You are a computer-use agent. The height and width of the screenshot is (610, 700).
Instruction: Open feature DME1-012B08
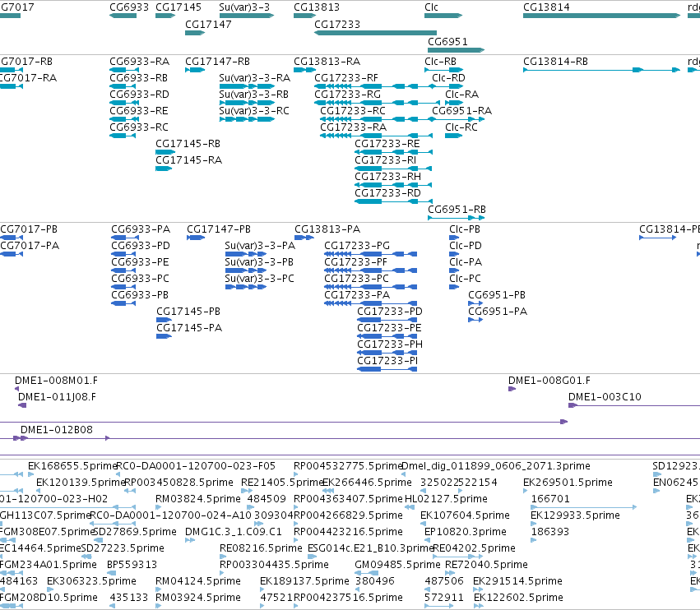coord(57,430)
